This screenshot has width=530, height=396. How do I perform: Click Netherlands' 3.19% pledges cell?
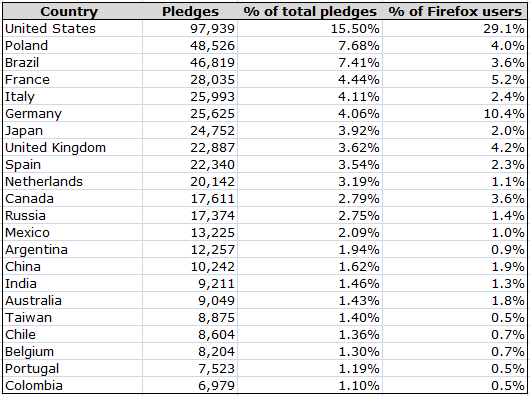[310, 181]
